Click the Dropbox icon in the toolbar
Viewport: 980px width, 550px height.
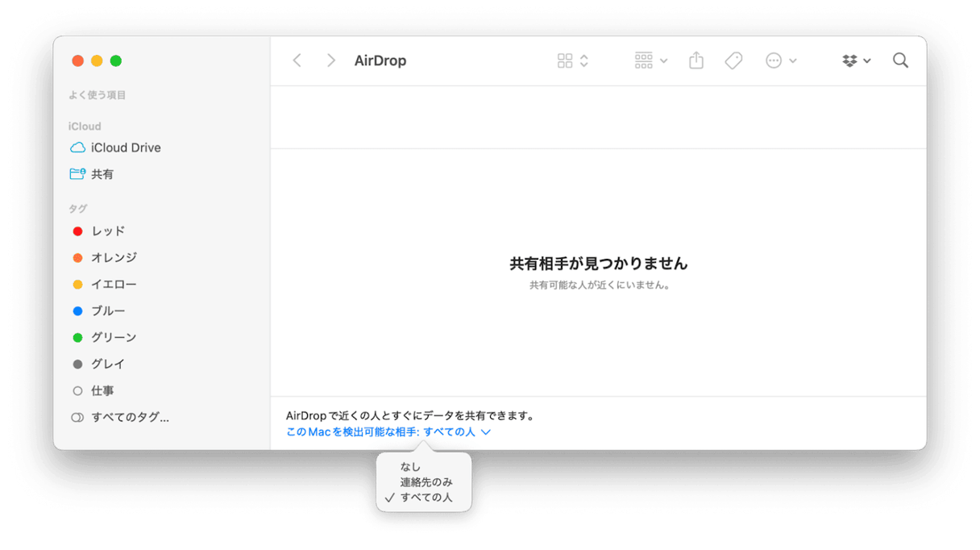click(x=849, y=60)
